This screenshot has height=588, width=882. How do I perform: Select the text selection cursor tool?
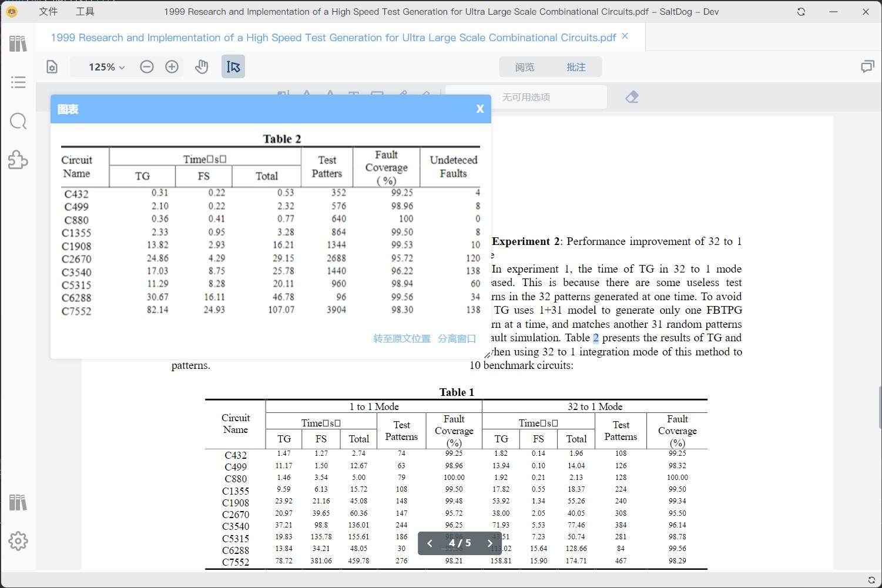click(x=233, y=67)
